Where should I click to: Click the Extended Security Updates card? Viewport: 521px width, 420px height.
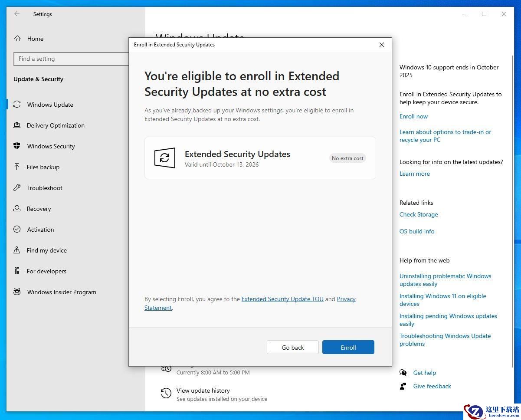point(260,158)
